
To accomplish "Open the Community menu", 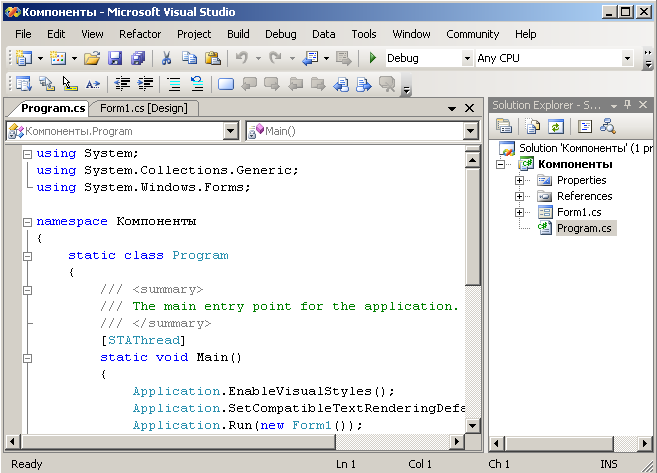I will pos(472,34).
